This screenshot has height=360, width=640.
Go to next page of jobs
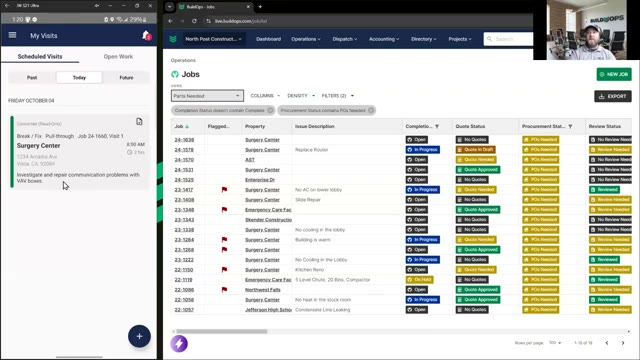[623, 343]
